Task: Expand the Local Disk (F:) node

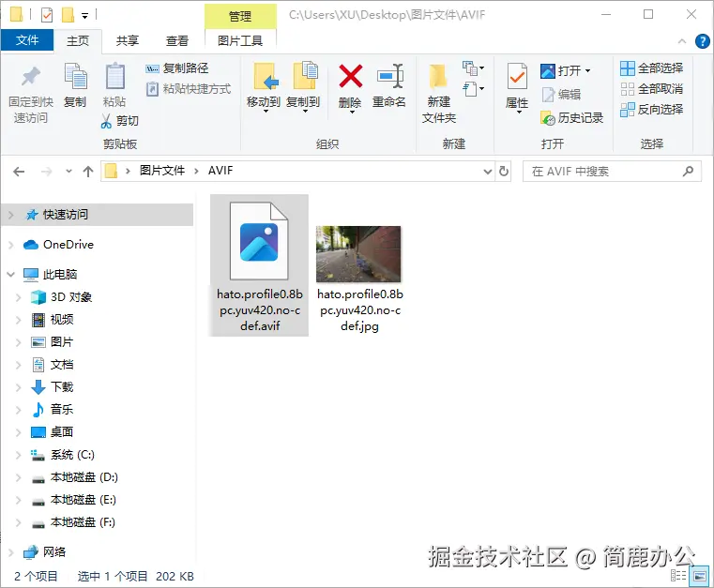Action: click(18, 522)
